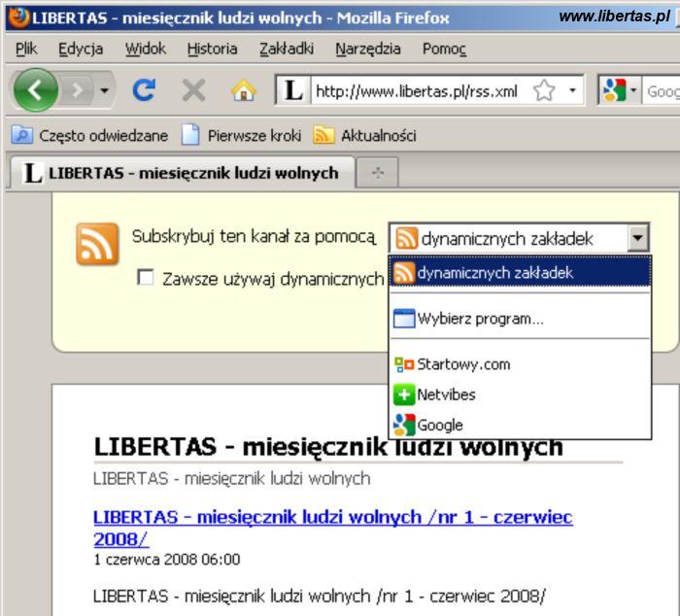Image resolution: width=680 pixels, height=616 pixels.
Task: Go to Home via house icon
Action: tap(243, 91)
